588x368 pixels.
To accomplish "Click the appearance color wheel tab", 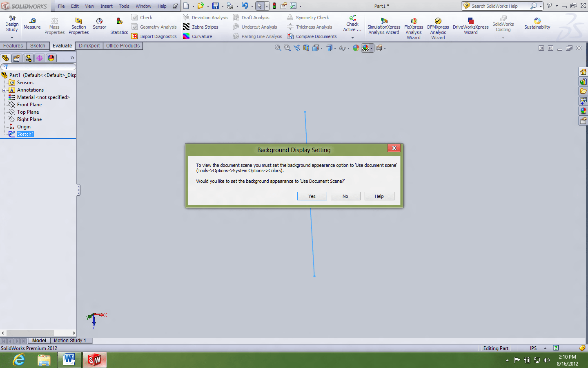I will click(51, 58).
